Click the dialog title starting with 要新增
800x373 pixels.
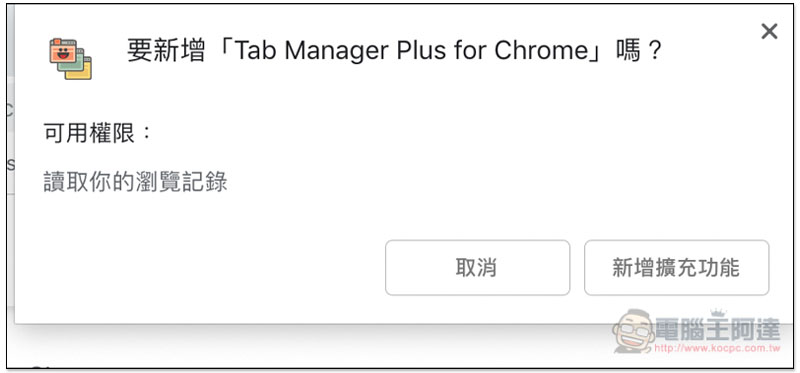(x=394, y=51)
